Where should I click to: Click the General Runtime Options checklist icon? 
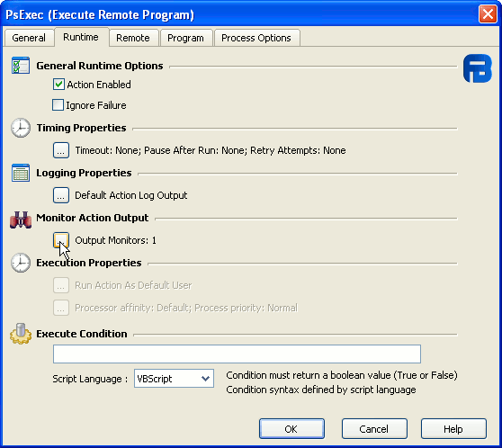click(x=21, y=66)
